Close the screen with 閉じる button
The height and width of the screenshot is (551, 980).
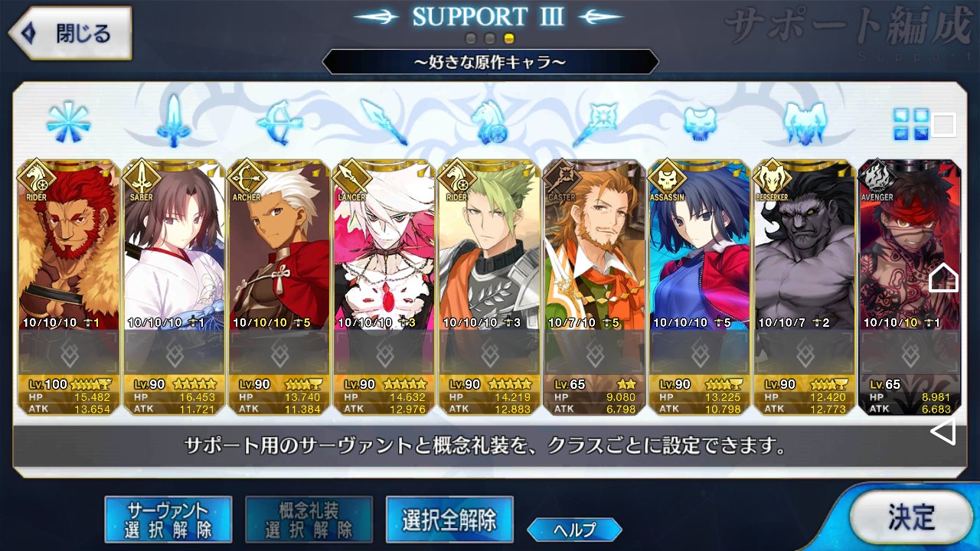pyautogui.click(x=69, y=34)
